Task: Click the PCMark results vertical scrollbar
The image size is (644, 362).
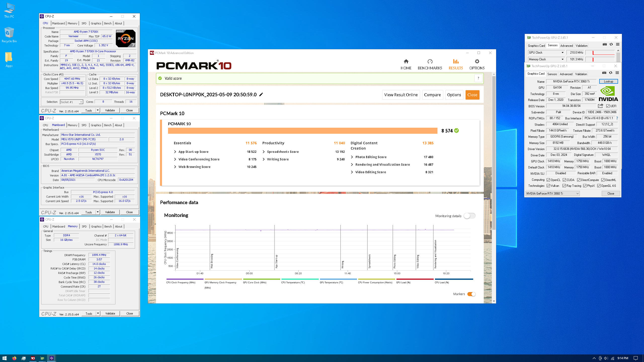Action: pos(494,153)
